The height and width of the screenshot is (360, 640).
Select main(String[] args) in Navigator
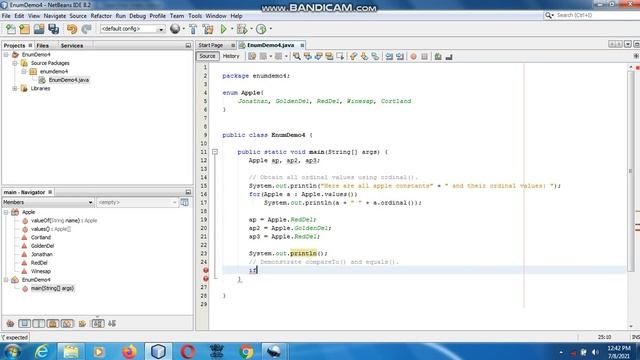pos(52,288)
